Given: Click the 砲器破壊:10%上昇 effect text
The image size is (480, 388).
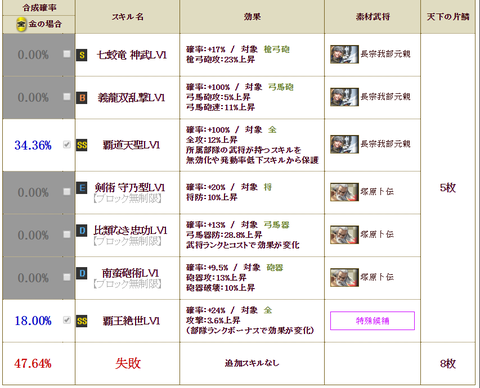Looking at the screenshot, I should tap(220, 288).
